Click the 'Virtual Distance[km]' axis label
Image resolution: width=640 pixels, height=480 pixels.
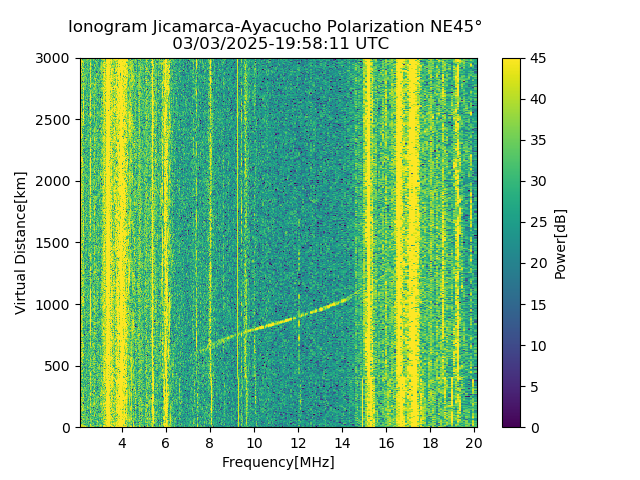(x=20, y=243)
